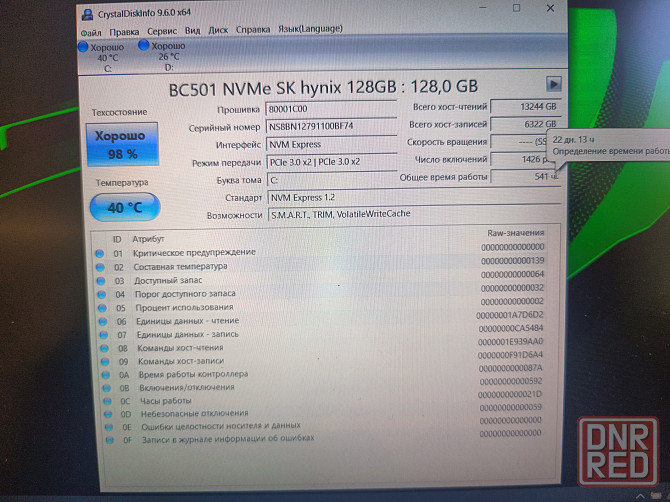
Task: Click the Хорошо 98 % health status button
Action: pyautogui.click(x=122, y=144)
